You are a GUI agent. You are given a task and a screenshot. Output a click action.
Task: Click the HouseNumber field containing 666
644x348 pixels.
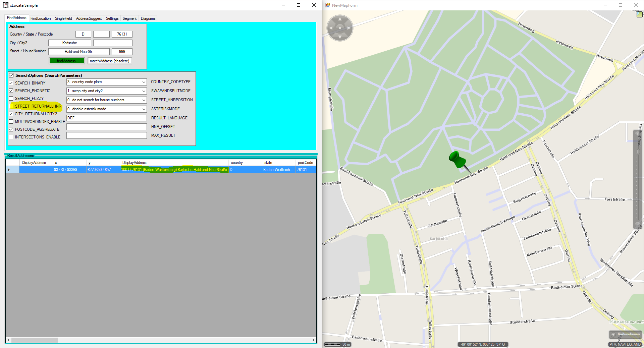click(x=122, y=52)
